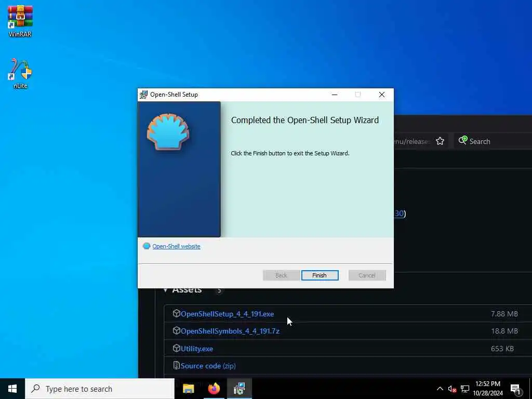
Task: Click the Open-Shell seashell logo
Action: pyautogui.click(x=168, y=131)
